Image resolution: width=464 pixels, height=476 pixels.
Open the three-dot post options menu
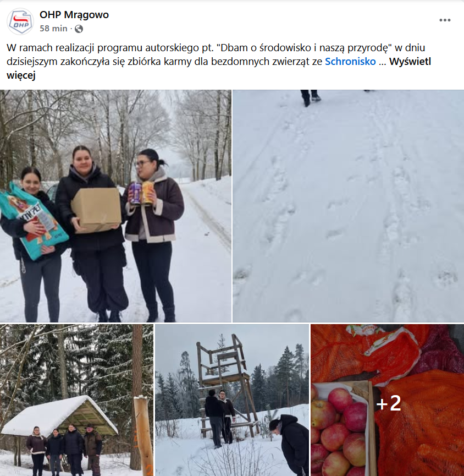(445, 20)
